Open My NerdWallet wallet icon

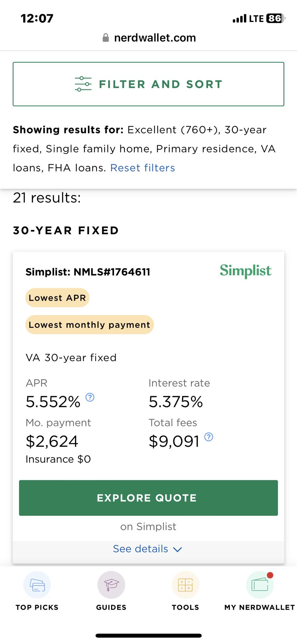point(260,585)
